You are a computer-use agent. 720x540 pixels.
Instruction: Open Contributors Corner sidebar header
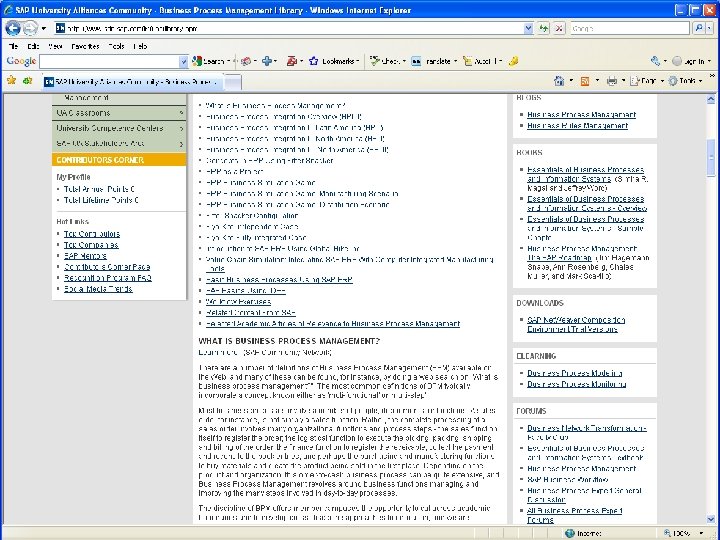(x=119, y=160)
